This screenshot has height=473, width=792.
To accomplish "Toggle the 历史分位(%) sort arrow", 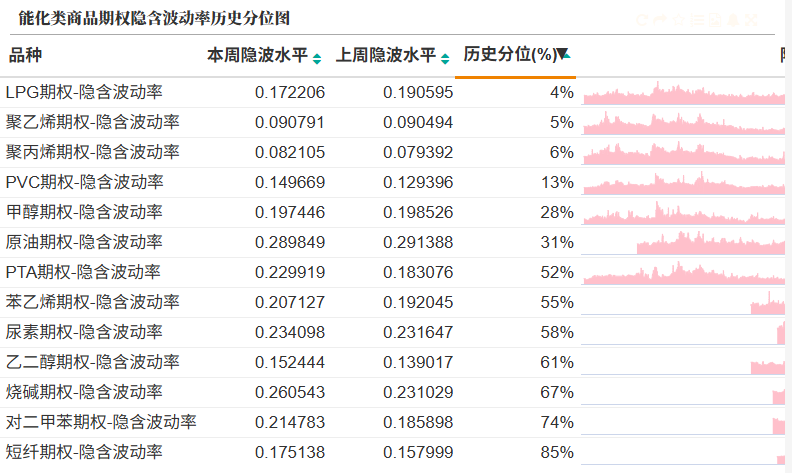I will click(563, 54).
